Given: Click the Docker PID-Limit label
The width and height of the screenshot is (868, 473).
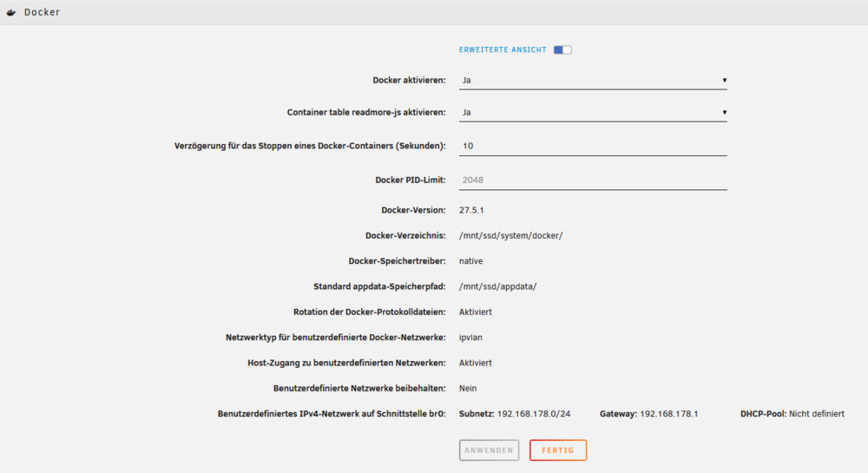Looking at the screenshot, I should pos(411,180).
